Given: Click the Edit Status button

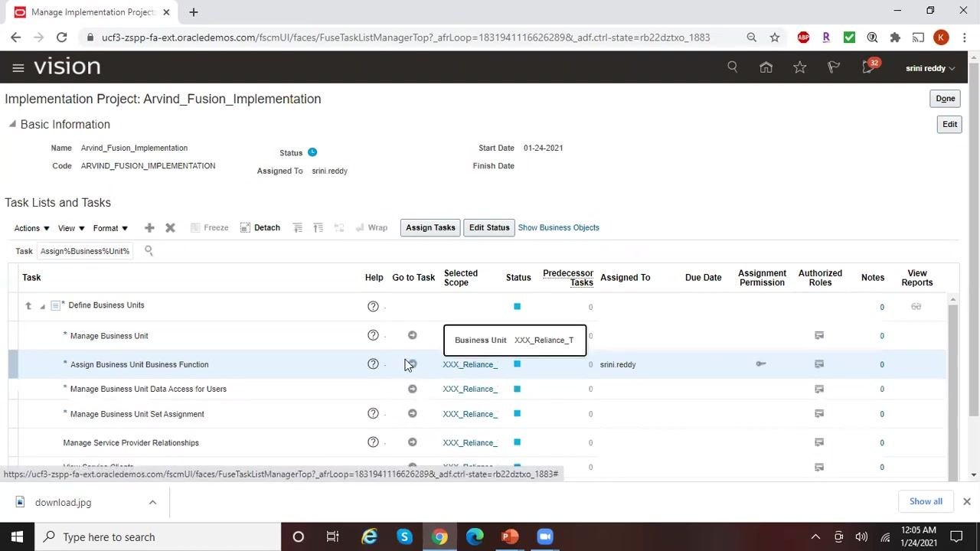Looking at the screenshot, I should [489, 227].
